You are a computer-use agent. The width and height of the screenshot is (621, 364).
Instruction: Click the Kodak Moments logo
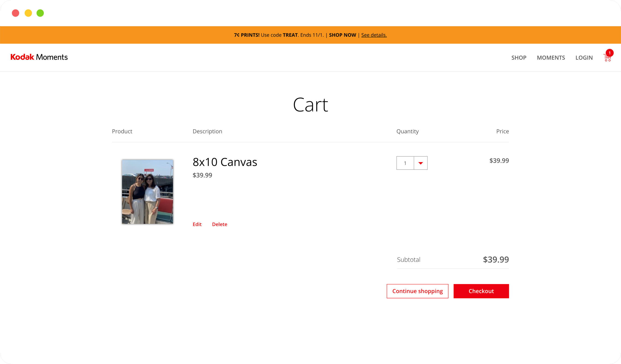click(x=39, y=57)
